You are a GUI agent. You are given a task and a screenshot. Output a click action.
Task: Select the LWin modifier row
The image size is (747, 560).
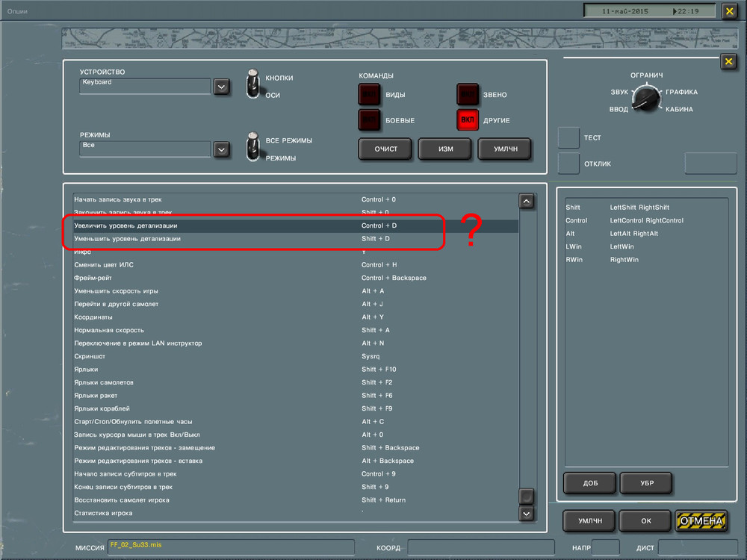[646, 246]
